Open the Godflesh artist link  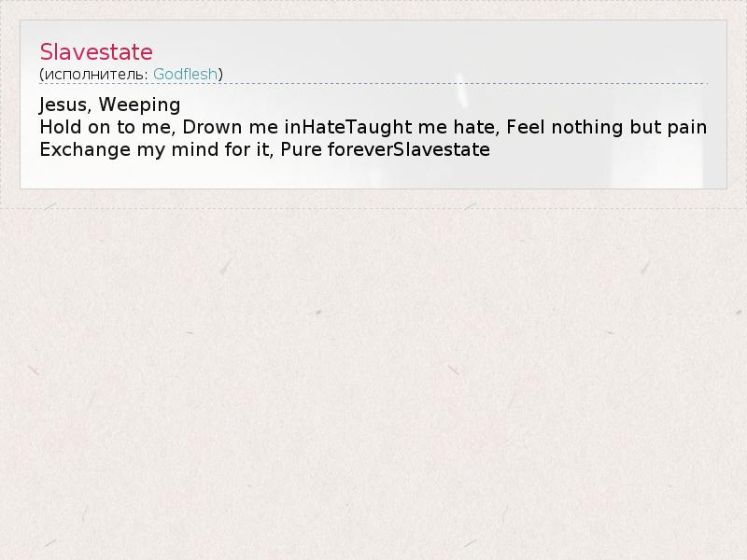[185, 75]
